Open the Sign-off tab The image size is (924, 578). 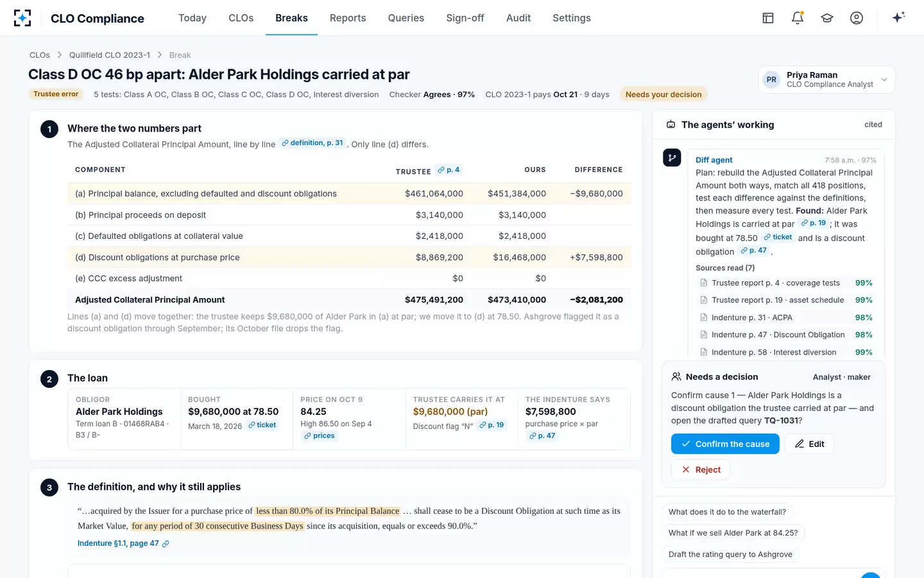coord(465,18)
